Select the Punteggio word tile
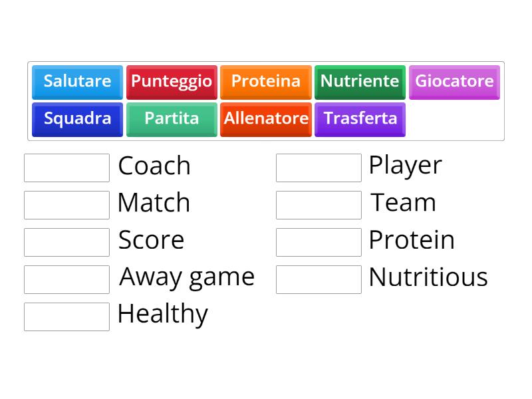This screenshot has height=399, width=532. point(172,82)
